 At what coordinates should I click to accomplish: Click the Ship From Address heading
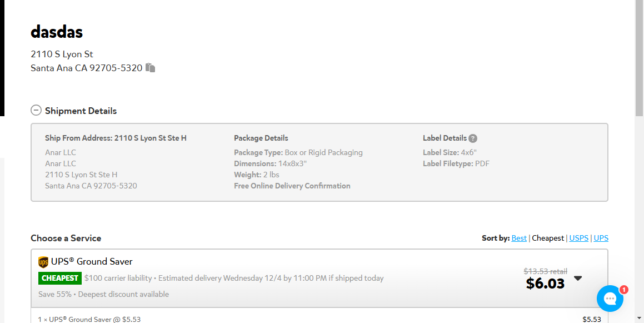coord(116,138)
